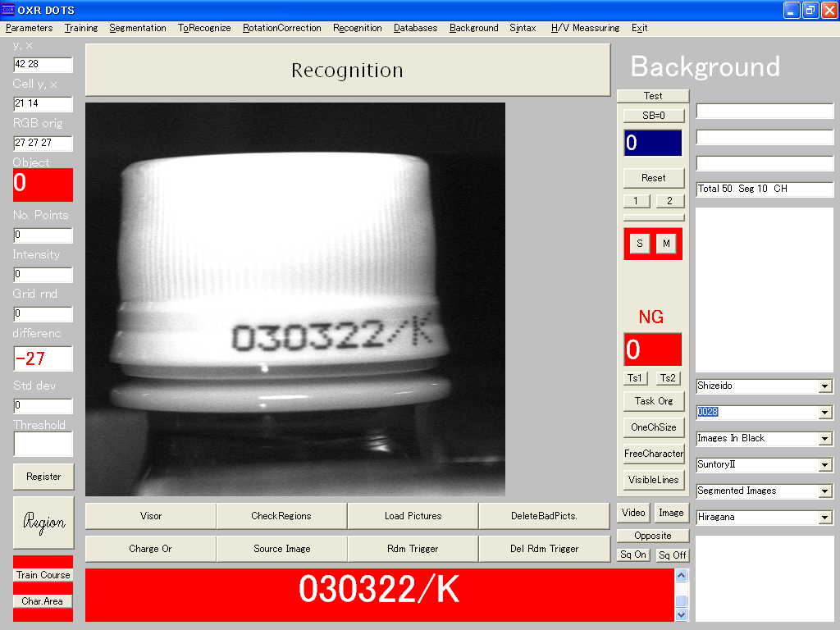Click the VisibleLines button
Viewport: 840px width, 630px height.
(653, 480)
